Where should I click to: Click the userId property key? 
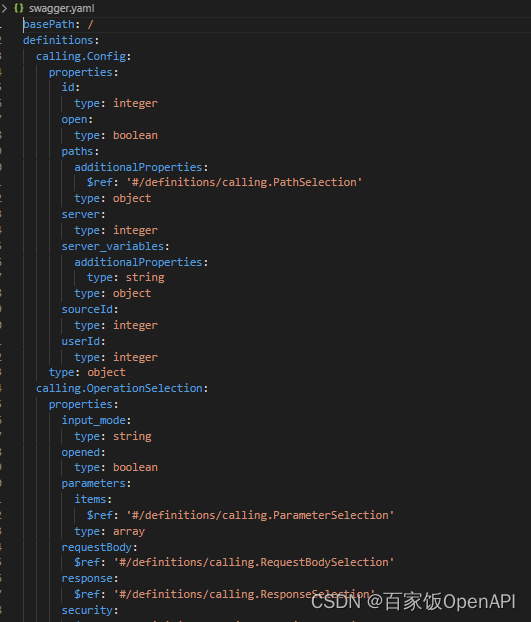83,342
